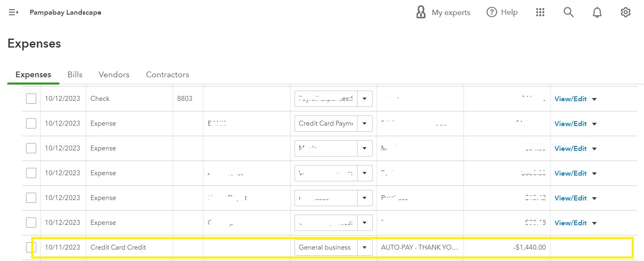Image resolution: width=644 pixels, height=261 pixels.
Task: Expand the General business category dropdown
Action: click(365, 247)
